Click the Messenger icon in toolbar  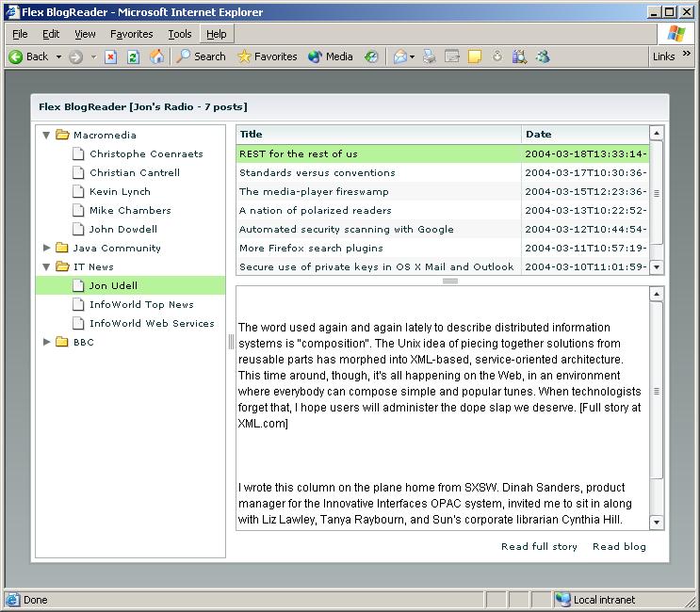coord(543,56)
